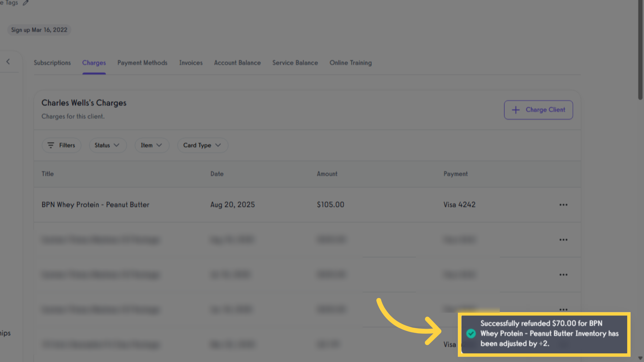
Task: Switch to the Payment Methods tab
Action: [x=142, y=63]
